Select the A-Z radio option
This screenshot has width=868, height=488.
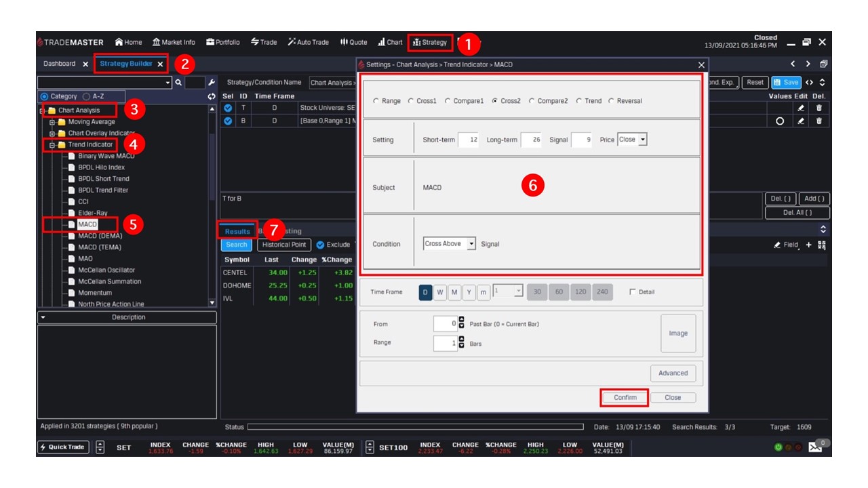(86, 96)
